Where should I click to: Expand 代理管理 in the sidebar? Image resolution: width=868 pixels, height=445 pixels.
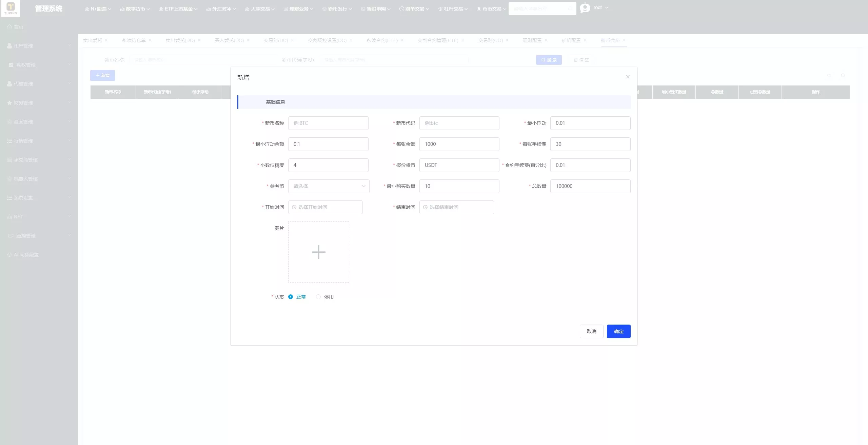(x=39, y=84)
